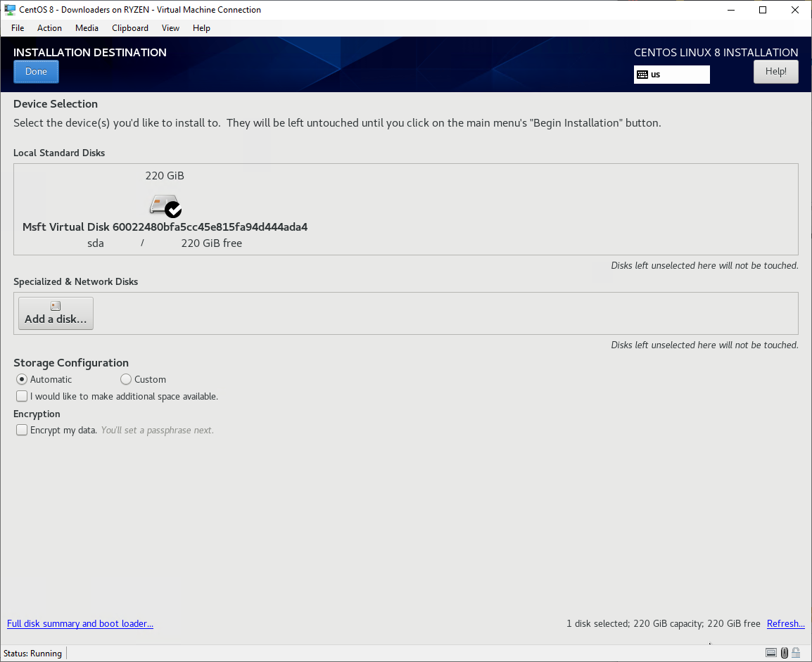The height and width of the screenshot is (662, 812).
Task: Click the sda device label
Action: (95, 243)
